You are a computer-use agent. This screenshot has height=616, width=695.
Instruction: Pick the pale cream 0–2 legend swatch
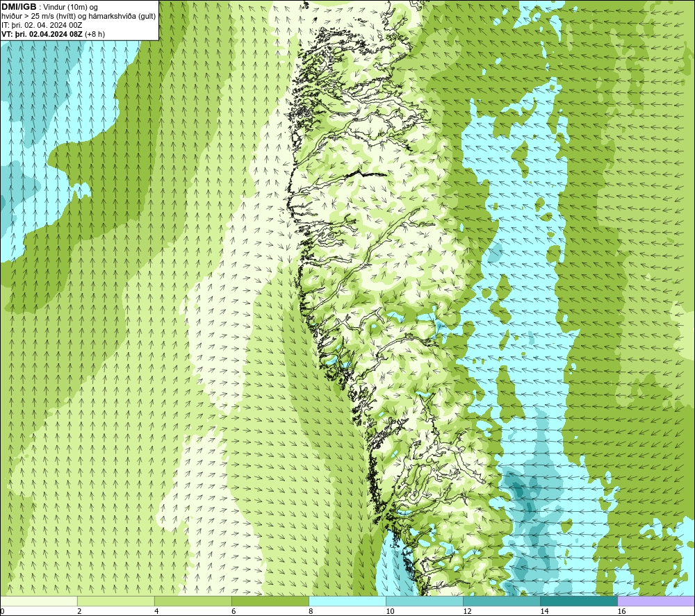[39, 601]
